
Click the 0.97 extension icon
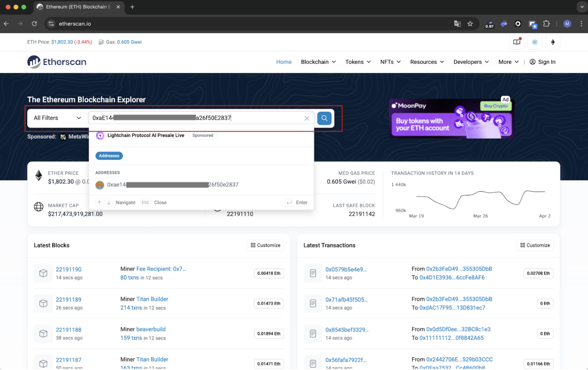[x=489, y=24]
